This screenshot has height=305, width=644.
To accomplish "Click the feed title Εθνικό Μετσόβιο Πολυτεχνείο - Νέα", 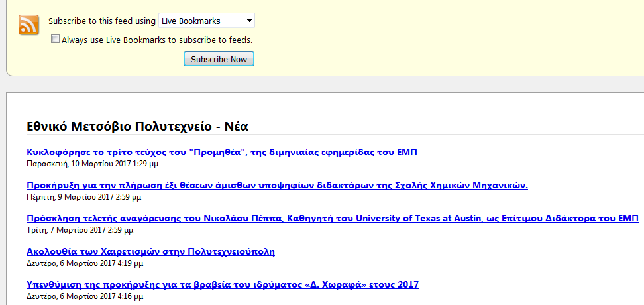I will pyautogui.click(x=138, y=126).
